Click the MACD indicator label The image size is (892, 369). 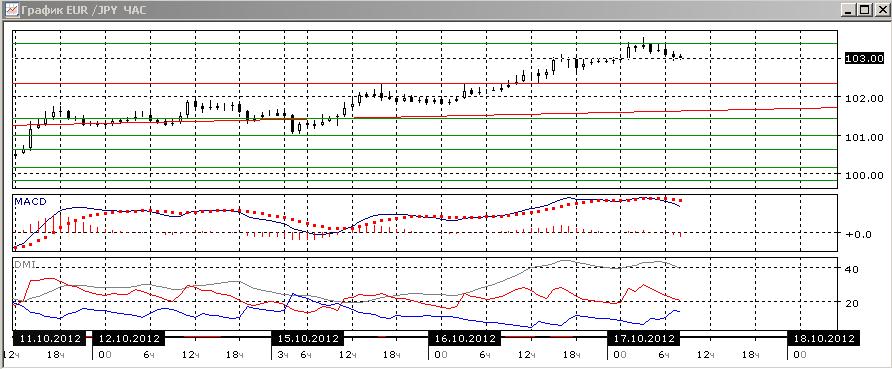(30, 201)
